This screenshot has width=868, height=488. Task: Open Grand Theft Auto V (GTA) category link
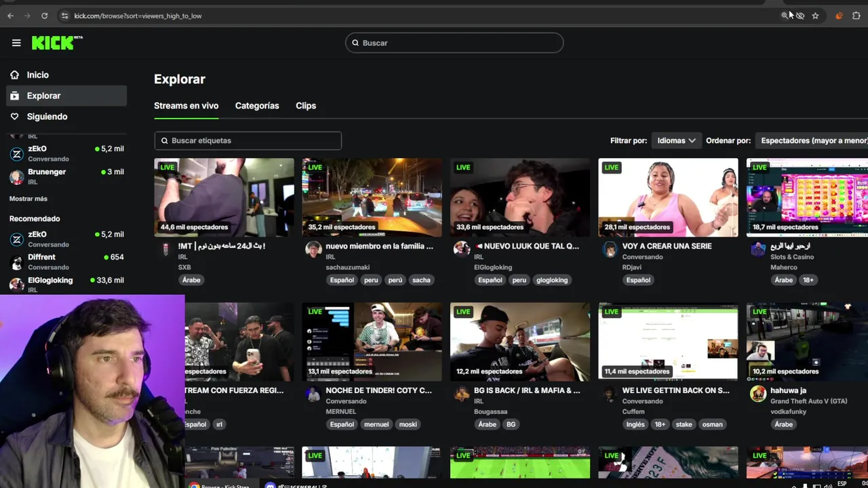pyautogui.click(x=809, y=401)
